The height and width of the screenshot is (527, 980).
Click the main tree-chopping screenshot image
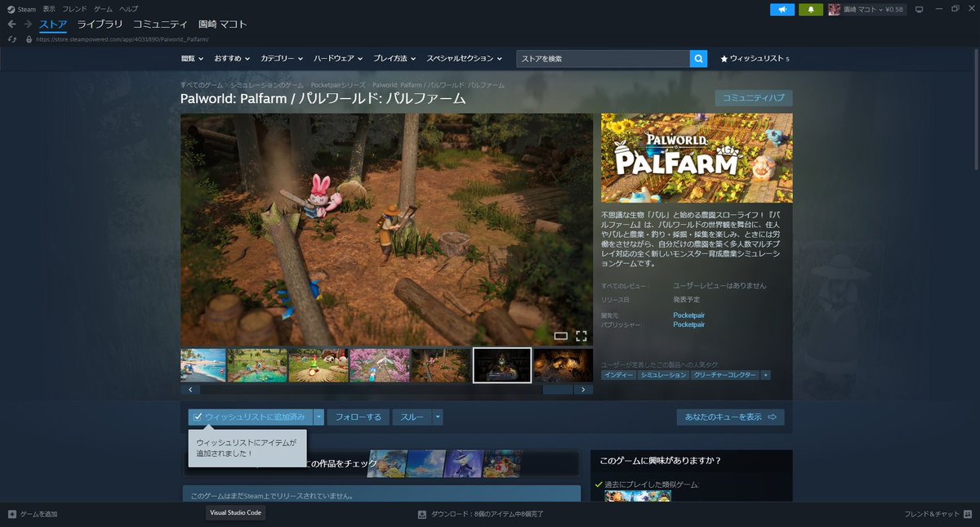click(x=386, y=230)
